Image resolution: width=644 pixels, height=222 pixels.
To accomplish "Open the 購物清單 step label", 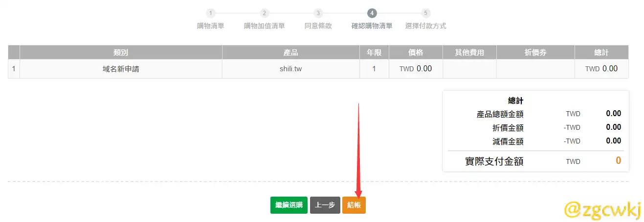I will [x=210, y=26].
